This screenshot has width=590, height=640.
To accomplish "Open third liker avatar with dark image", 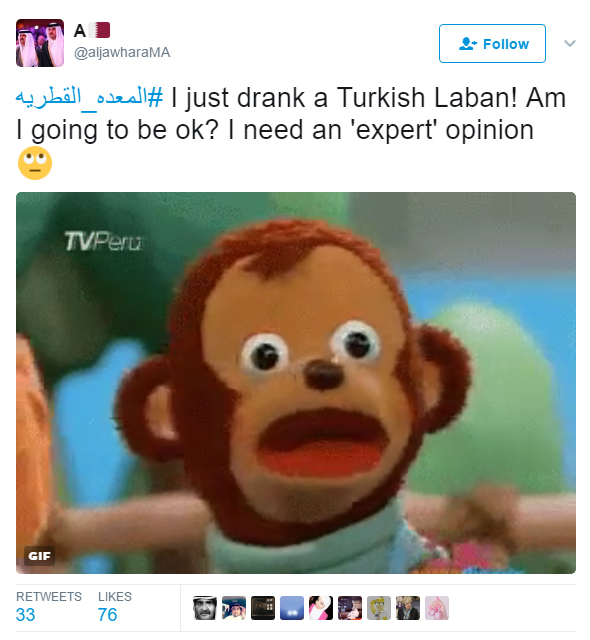I will [263, 608].
